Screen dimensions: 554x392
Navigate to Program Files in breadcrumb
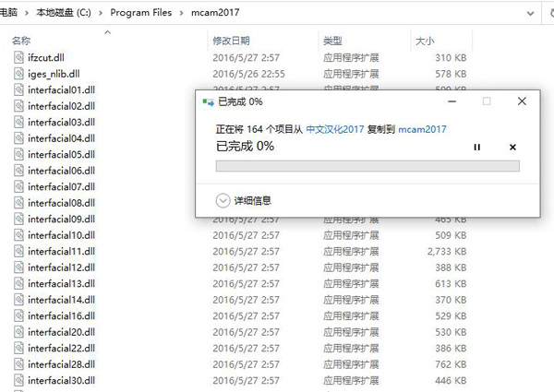141,13
